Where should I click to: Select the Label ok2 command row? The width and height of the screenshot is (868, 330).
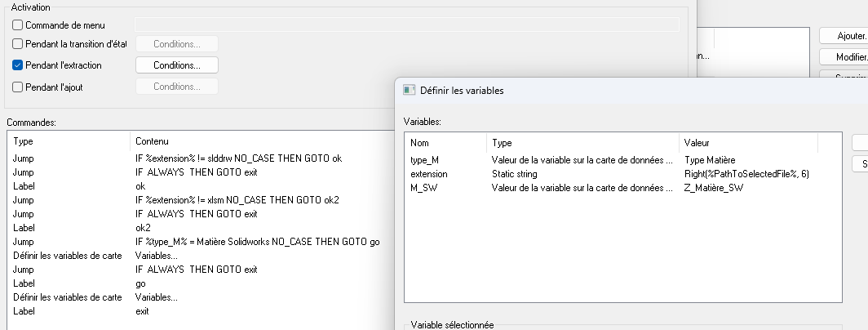click(26, 228)
